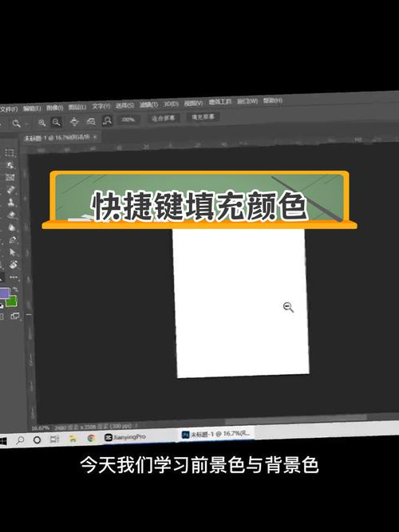Click the Zoom In magnifier in options bar
The width and height of the screenshot is (399, 532).
click(41, 123)
